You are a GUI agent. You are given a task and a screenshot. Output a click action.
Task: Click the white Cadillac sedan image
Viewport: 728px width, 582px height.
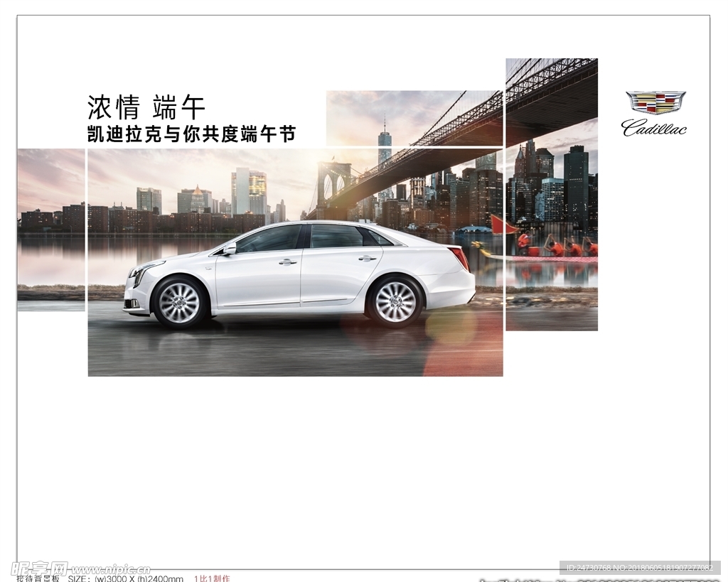pos(299,274)
